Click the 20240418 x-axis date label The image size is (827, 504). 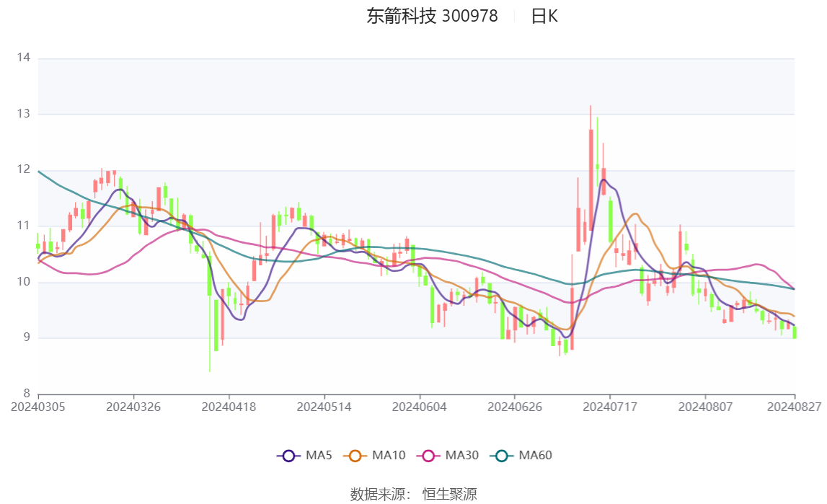229,407
